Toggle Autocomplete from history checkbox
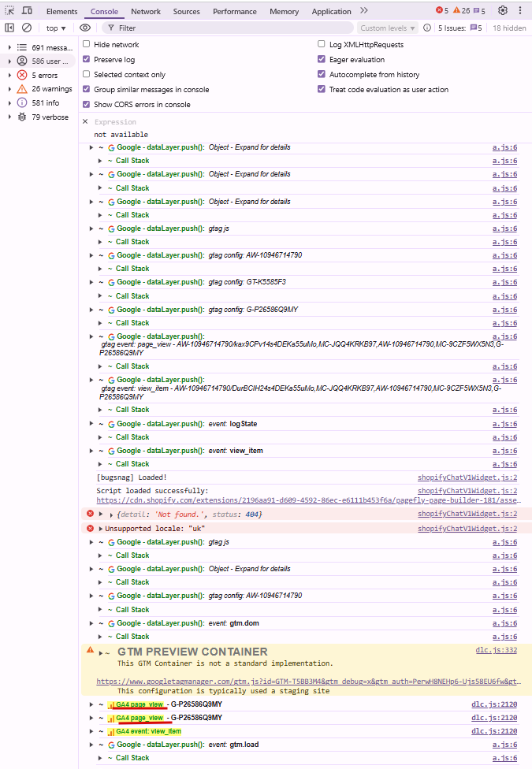The width and height of the screenshot is (532, 769). pos(322,74)
